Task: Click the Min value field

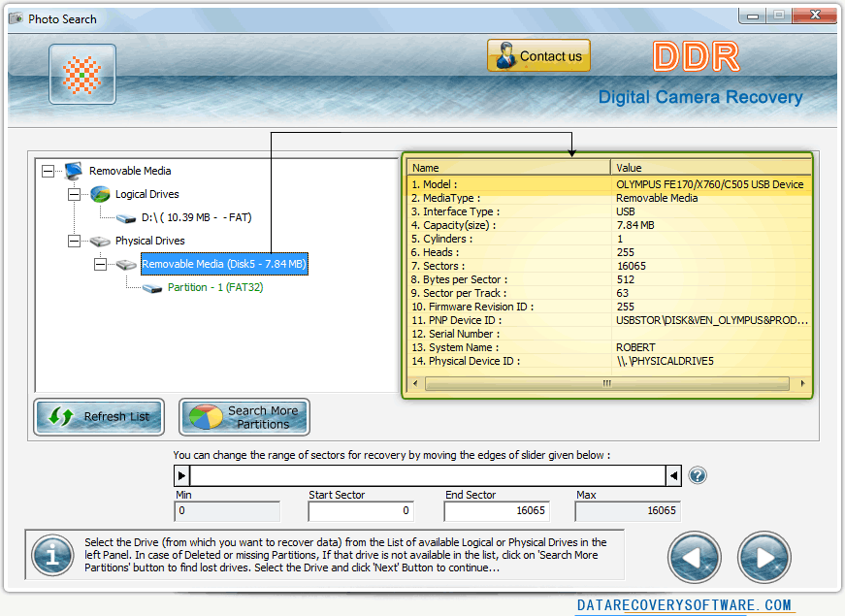Action: [227, 511]
